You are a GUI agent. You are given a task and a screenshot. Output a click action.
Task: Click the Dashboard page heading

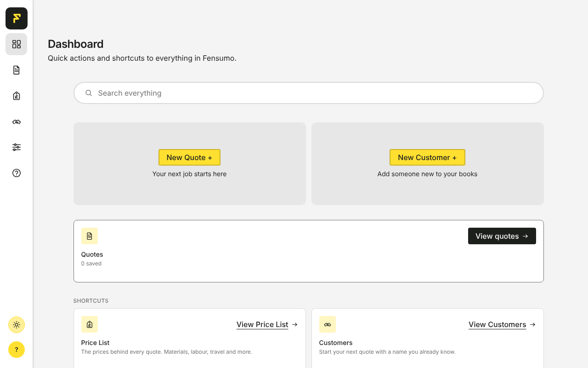point(76,44)
